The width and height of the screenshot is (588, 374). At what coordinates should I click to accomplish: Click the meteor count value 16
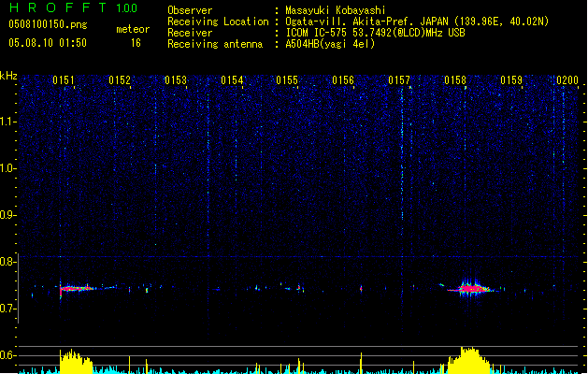pyautogui.click(x=136, y=43)
